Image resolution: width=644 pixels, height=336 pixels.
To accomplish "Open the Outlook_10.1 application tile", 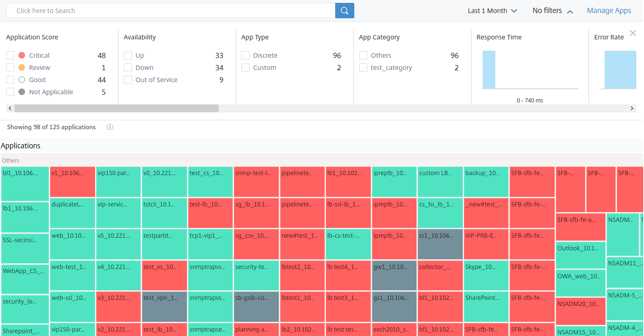I will (x=581, y=255).
